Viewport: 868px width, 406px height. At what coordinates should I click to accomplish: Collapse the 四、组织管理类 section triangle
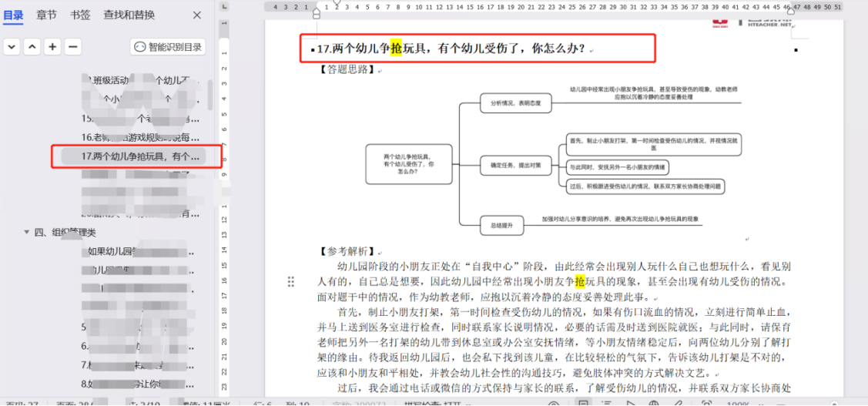pos(27,232)
